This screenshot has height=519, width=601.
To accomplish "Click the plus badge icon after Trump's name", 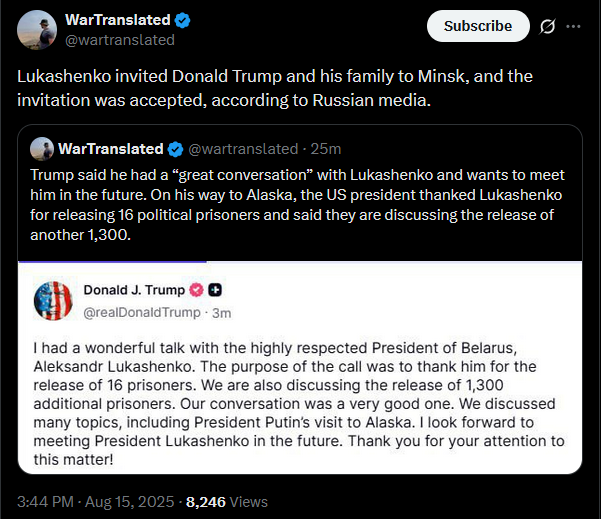I will pyautogui.click(x=215, y=290).
